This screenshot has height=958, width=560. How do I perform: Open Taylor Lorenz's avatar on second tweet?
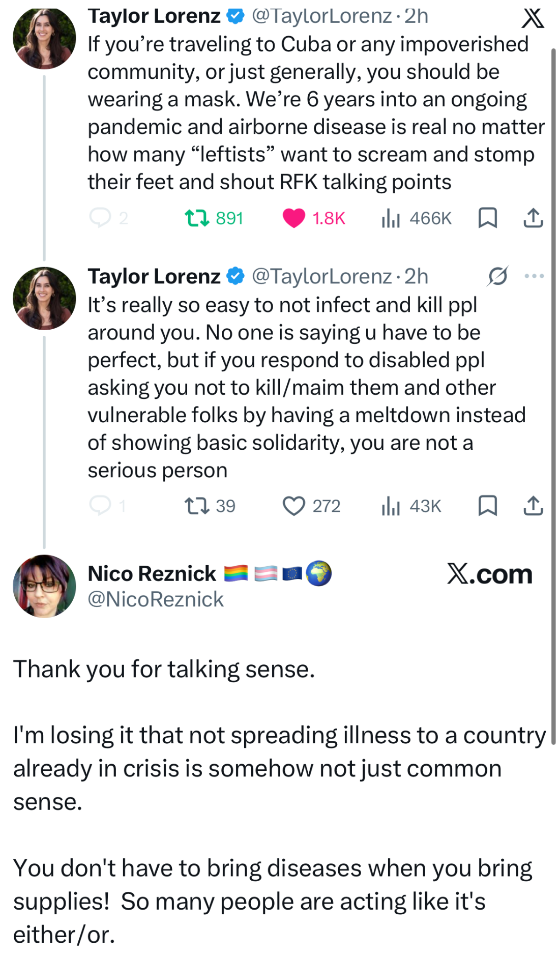(x=44, y=299)
